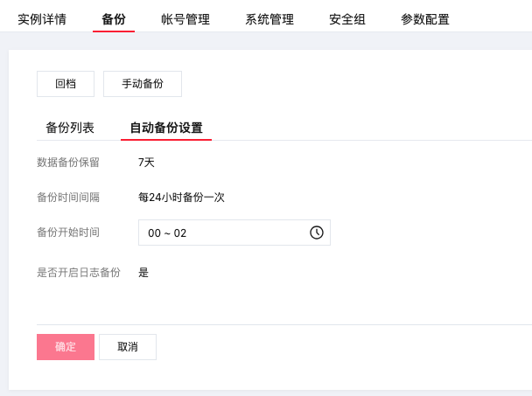
Task: Click the 是否开启日志备份 label
Action: point(79,273)
